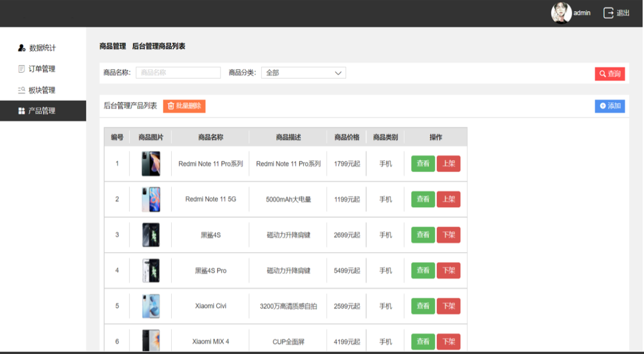The height and width of the screenshot is (354, 644).
Task: Click the 商品名称 column header
Action: coord(211,137)
